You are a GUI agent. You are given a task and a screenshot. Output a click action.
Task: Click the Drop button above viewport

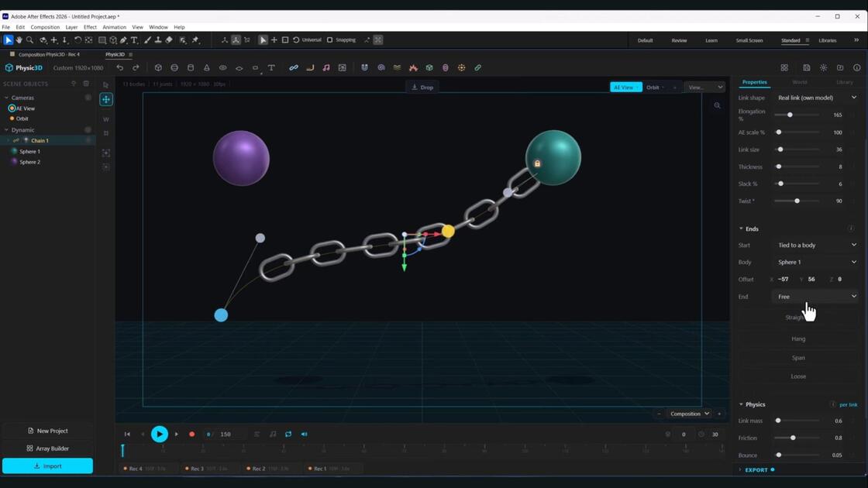[422, 88]
